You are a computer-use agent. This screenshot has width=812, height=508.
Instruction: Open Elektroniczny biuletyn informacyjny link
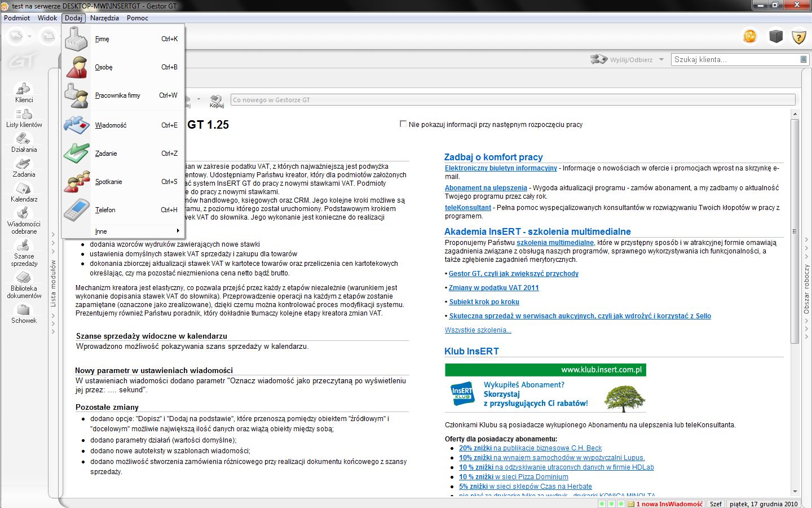click(501, 168)
